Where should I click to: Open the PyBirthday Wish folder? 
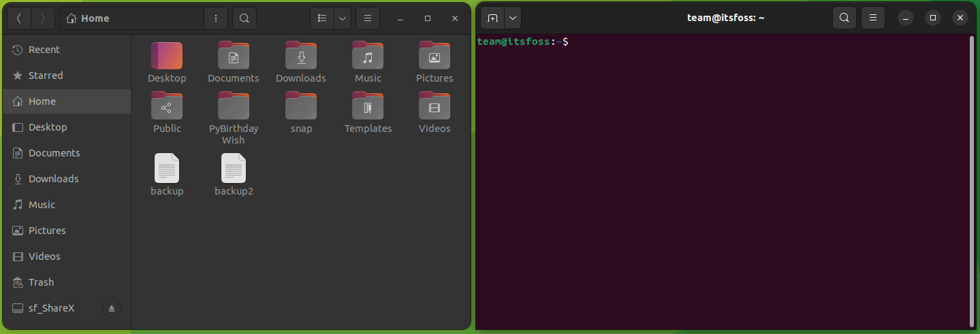coord(234,106)
